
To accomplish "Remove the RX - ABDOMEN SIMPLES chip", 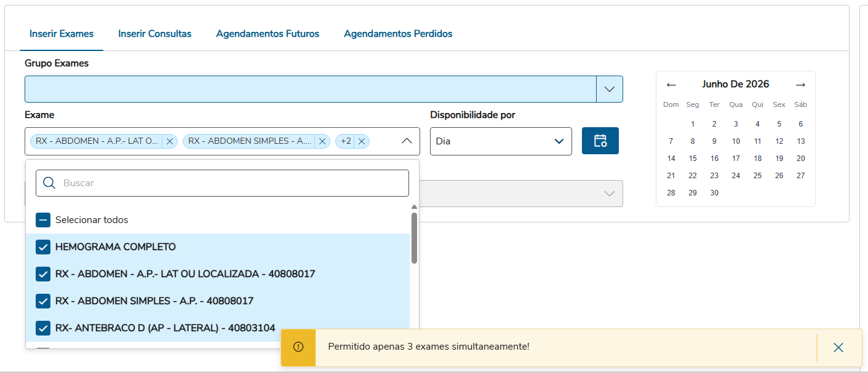I will click(x=322, y=141).
